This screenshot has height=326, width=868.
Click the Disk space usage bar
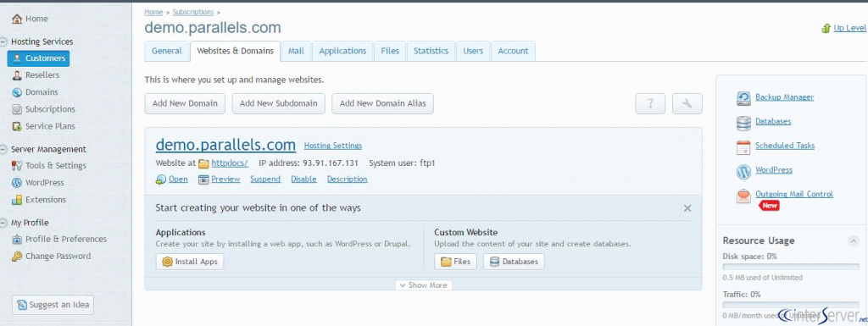(791, 267)
